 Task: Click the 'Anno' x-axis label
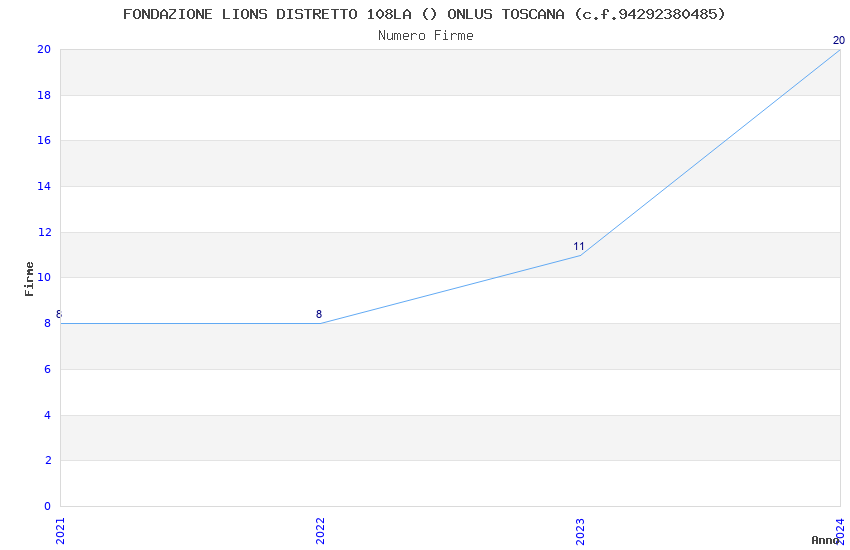point(825,540)
